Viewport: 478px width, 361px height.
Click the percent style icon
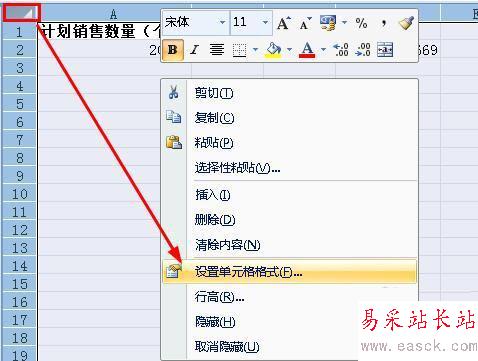(x=361, y=23)
